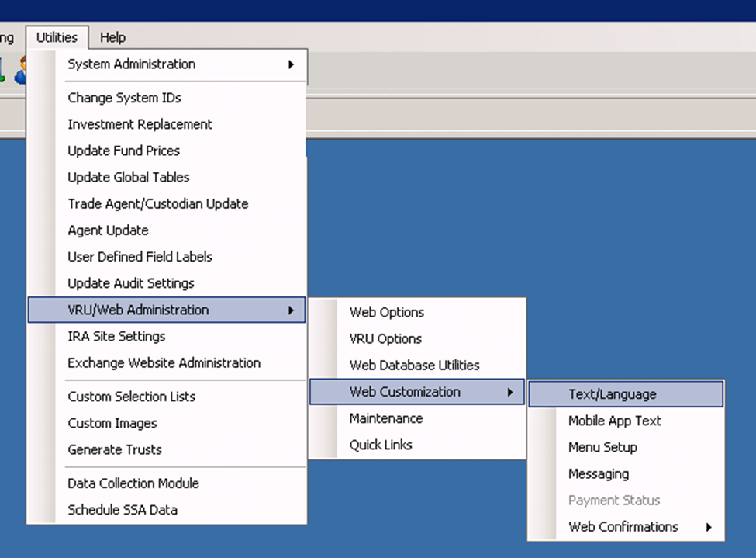The width and height of the screenshot is (756, 558).
Task: Select Update Audit Settings
Action: [167, 283]
